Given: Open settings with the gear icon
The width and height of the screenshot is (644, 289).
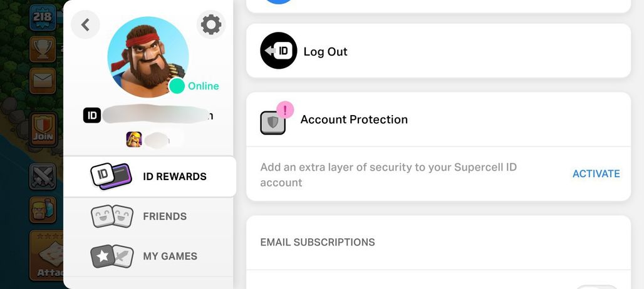Looking at the screenshot, I should click(211, 24).
